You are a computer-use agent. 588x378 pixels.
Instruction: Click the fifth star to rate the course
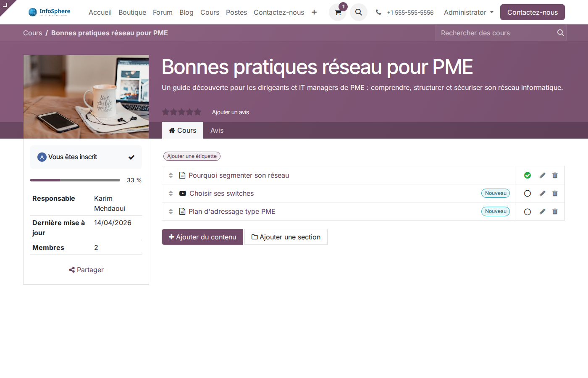coord(197,112)
